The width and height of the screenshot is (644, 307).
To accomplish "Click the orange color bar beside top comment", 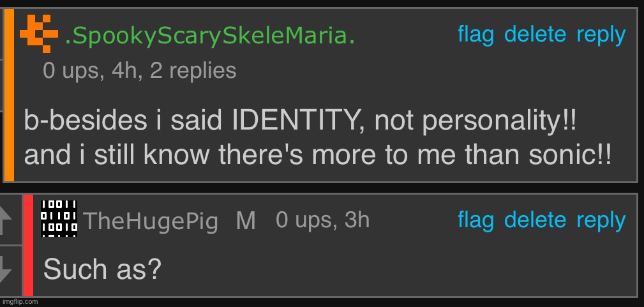I will (9, 95).
